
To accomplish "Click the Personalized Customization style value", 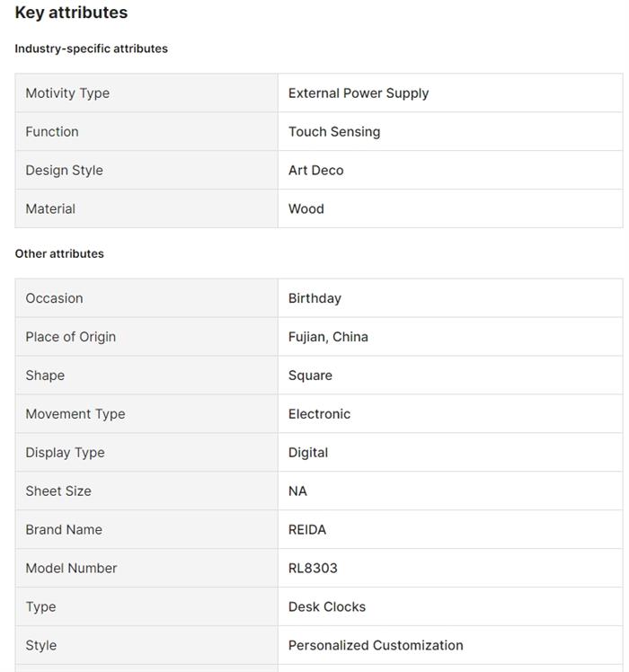I will 376,646.
